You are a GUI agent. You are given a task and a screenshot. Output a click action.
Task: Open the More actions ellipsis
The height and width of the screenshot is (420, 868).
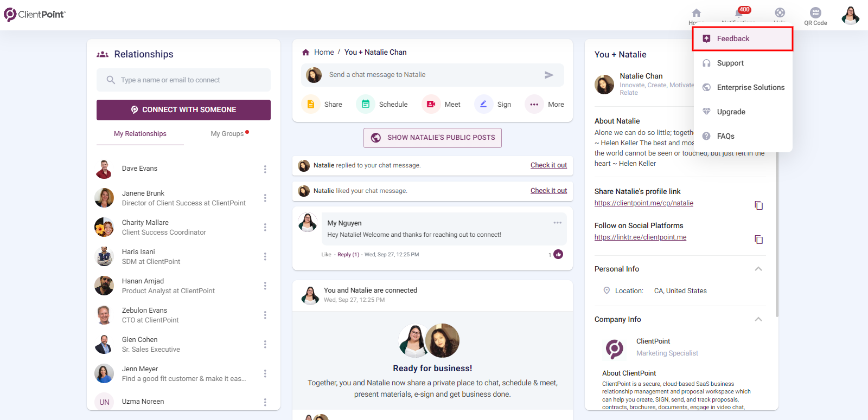[x=534, y=104]
